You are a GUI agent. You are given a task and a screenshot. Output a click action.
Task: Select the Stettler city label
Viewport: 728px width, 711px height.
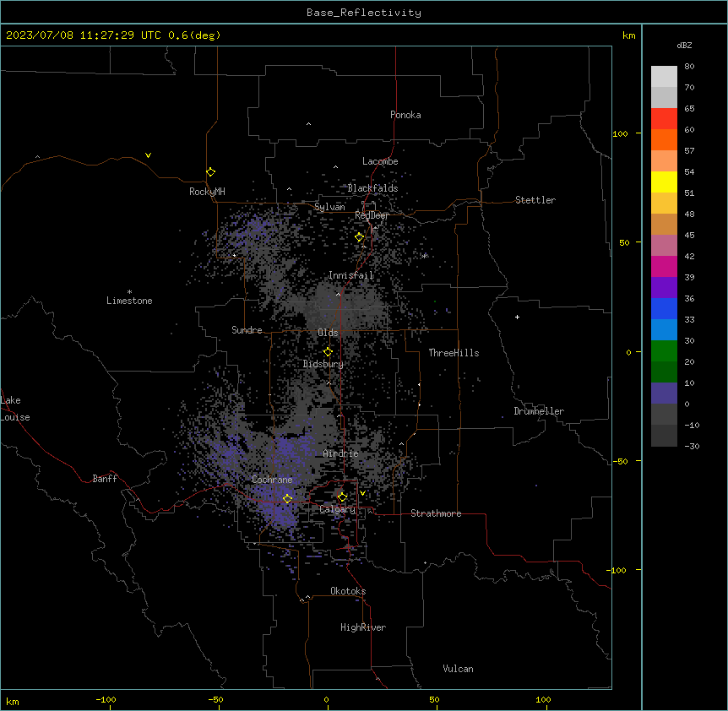point(535,200)
